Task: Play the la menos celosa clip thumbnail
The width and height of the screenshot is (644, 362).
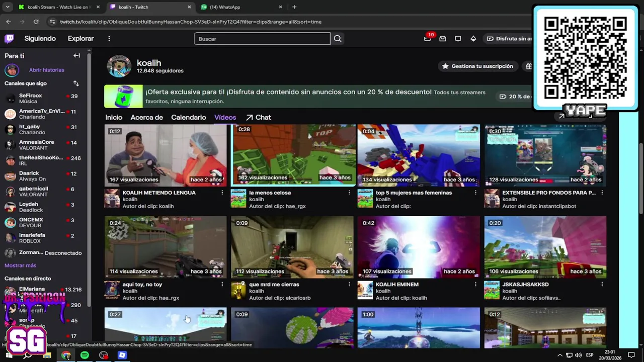Action: tap(292, 155)
